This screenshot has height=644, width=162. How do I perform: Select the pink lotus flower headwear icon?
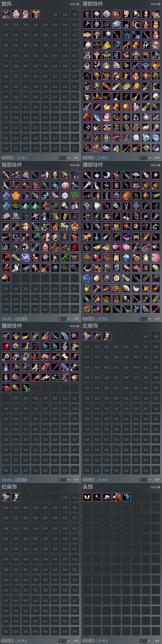coord(107,497)
